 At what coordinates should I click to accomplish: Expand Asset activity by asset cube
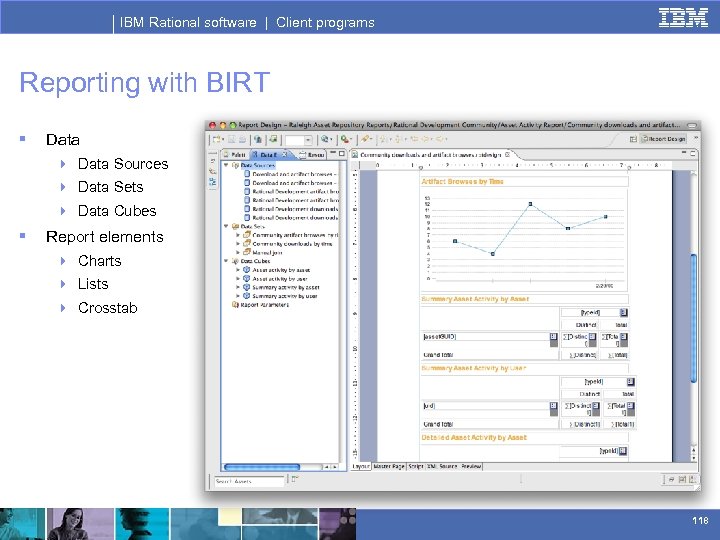click(x=238, y=270)
